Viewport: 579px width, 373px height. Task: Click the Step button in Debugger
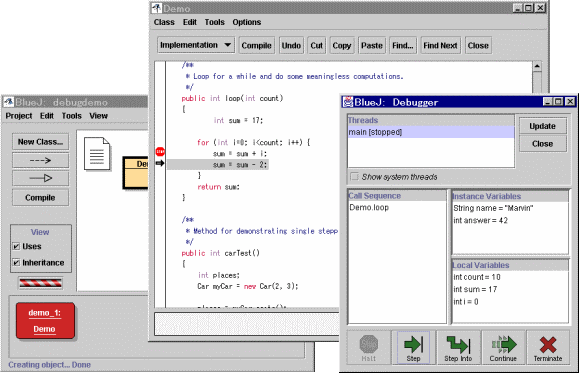pos(413,348)
